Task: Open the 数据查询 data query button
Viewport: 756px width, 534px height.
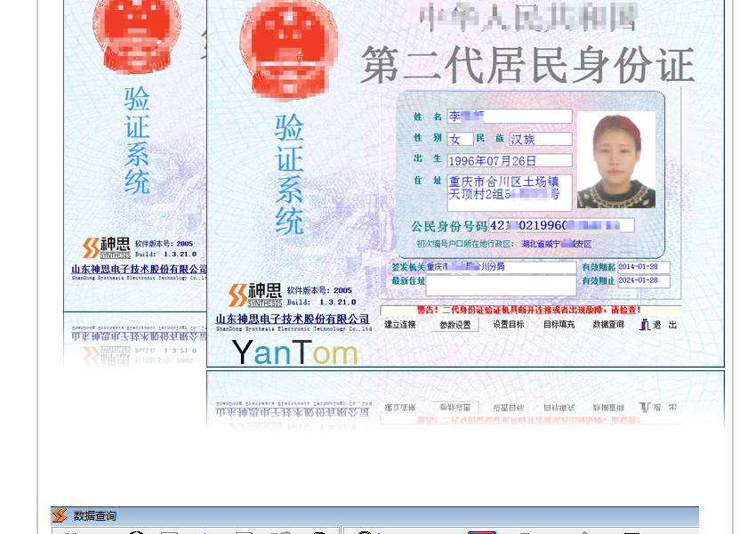Action: [x=608, y=325]
